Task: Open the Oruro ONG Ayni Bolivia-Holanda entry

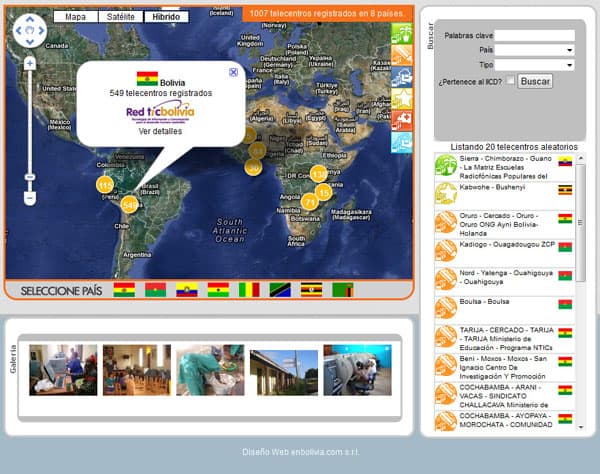Action: (x=505, y=224)
